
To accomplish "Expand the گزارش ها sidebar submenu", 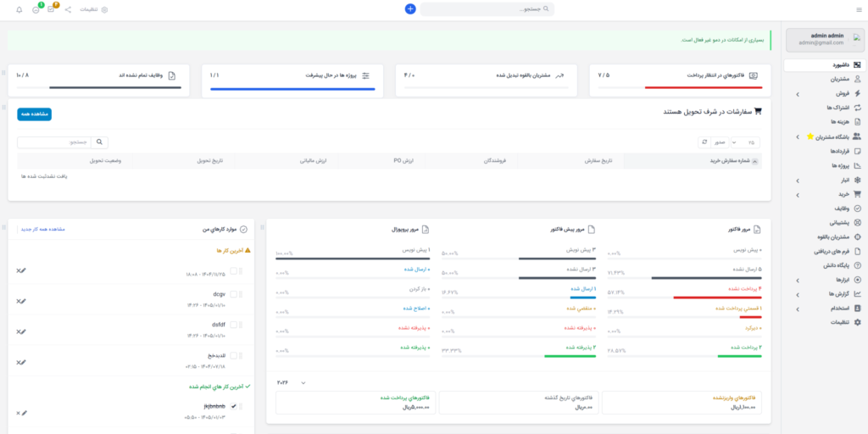I will [798, 294].
